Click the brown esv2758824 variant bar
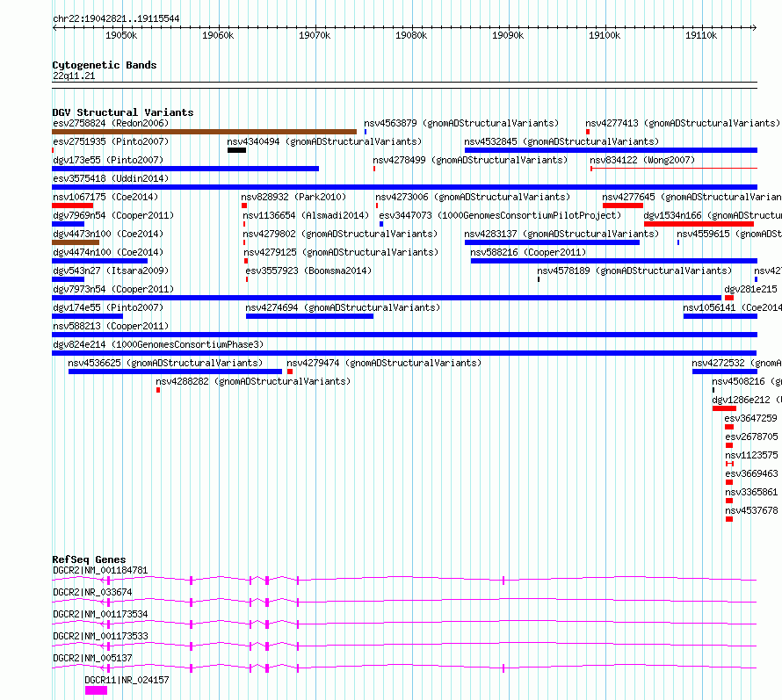782x700 pixels. tap(205, 132)
